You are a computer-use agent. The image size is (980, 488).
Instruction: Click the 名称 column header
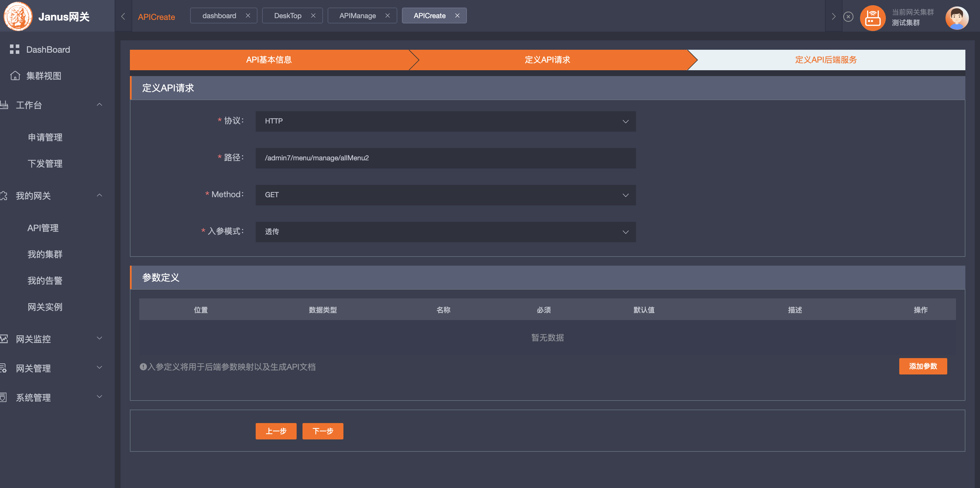point(443,310)
